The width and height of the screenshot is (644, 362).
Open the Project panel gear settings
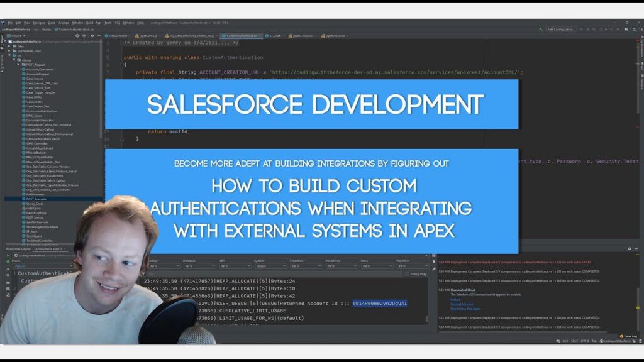coord(92,36)
